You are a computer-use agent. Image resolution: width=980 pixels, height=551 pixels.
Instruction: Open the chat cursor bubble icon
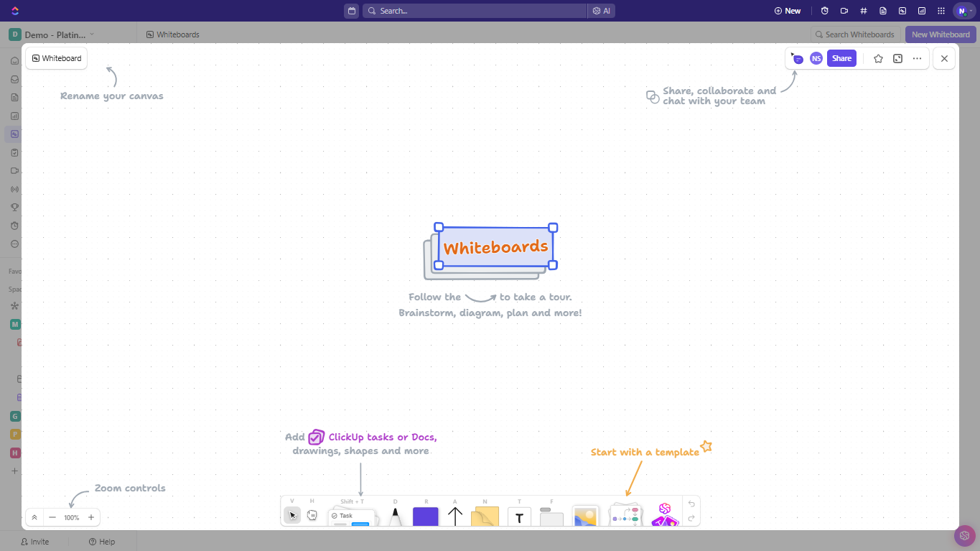[x=798, y=59]
